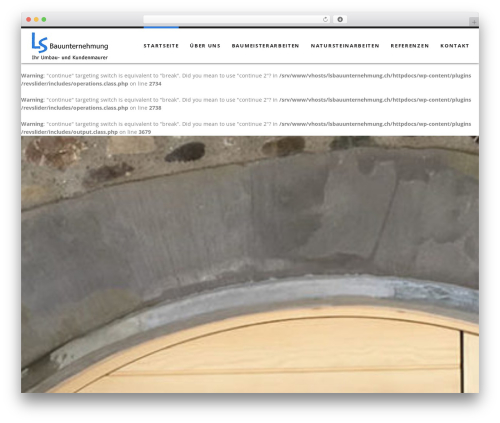Screen dimensions: 500x423
Task: Click the warning text with line 3679
Action: click(x=246, y=128)
